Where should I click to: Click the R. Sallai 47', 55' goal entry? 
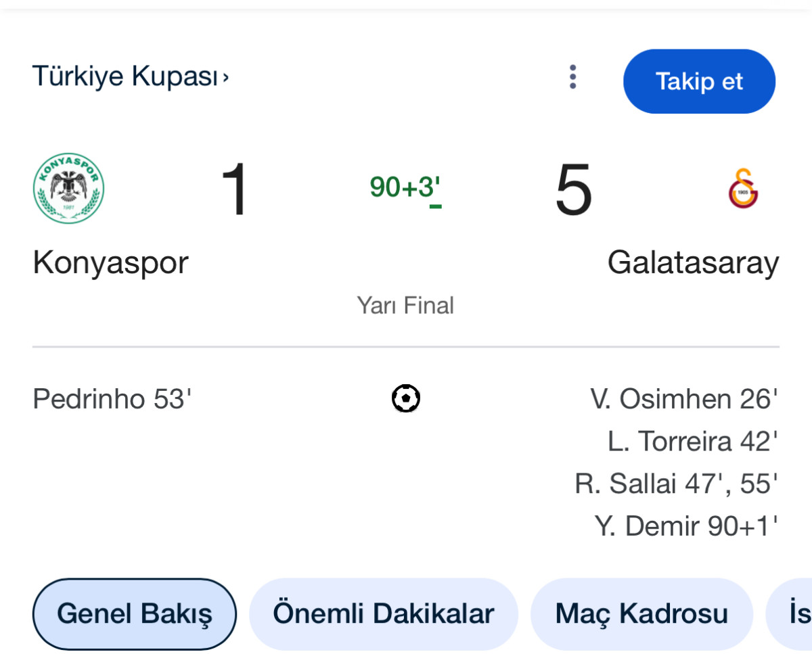[x=675, y=484]
